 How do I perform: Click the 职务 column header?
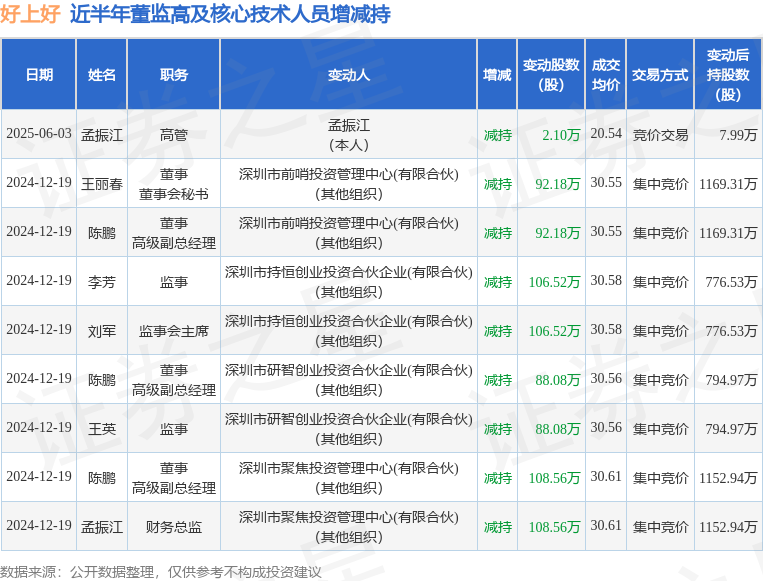coord(174,74)
